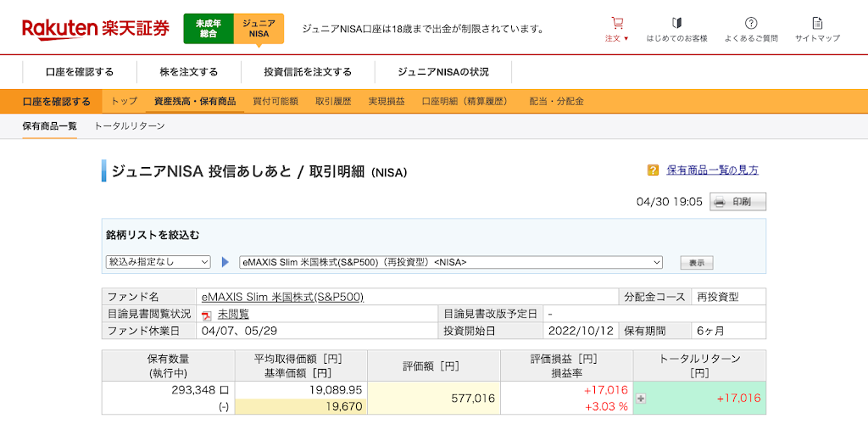Click 投資開始日 value 2022/10/12

click(580, 331)
